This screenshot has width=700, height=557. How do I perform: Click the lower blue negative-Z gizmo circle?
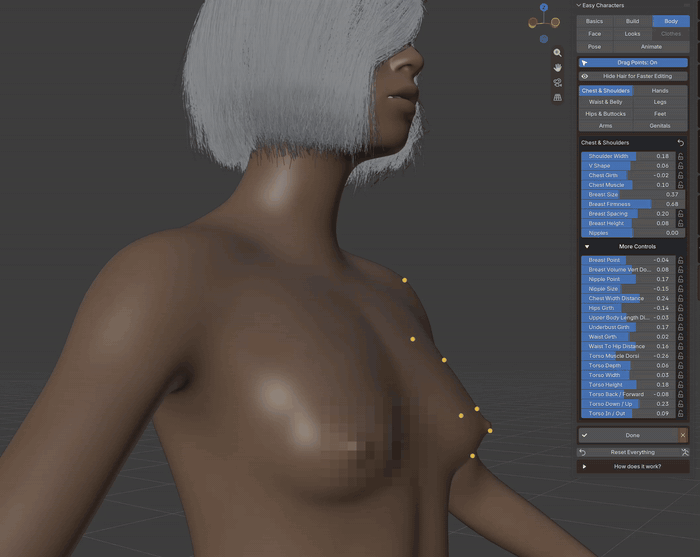coord(544,39)
